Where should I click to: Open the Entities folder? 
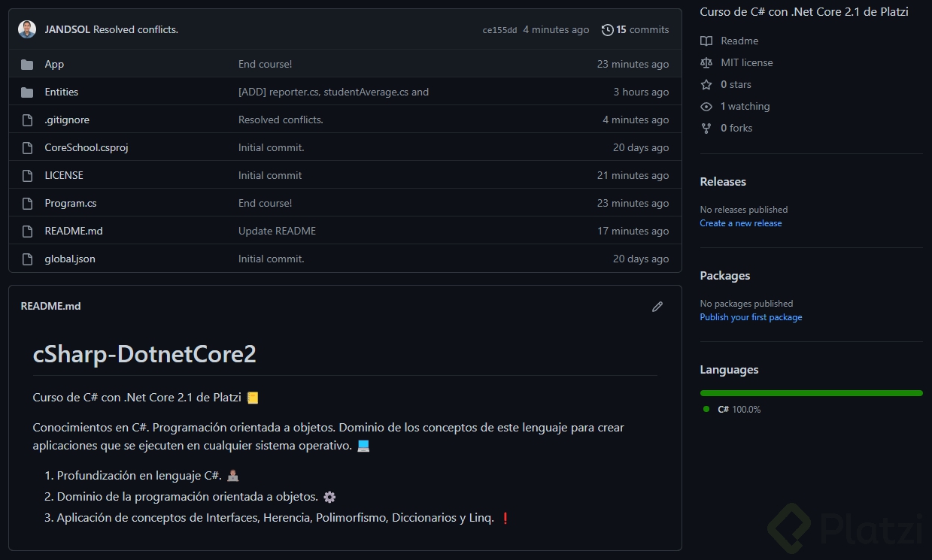click(61, 92)
